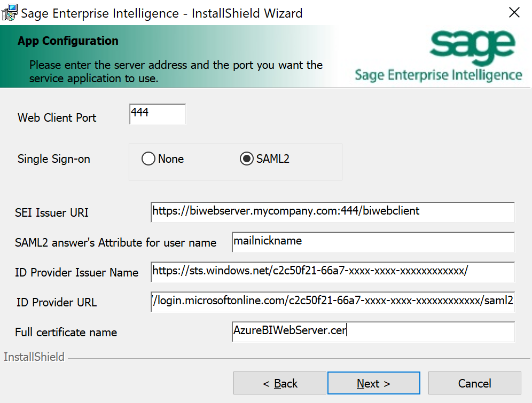Select the None single sign-on option
Screen dimensions: 532x403
coord(148,159)
